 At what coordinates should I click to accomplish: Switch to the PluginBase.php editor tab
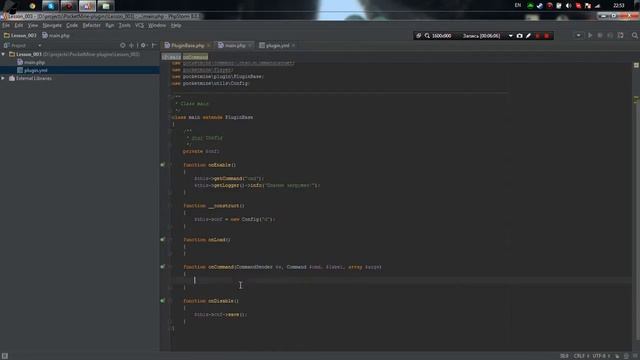point(188,45)
